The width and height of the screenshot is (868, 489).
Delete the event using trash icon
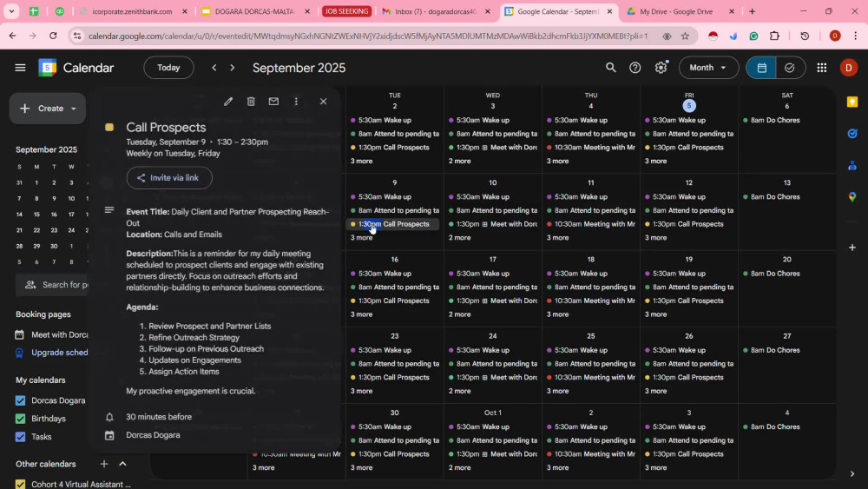pos(251,102)
